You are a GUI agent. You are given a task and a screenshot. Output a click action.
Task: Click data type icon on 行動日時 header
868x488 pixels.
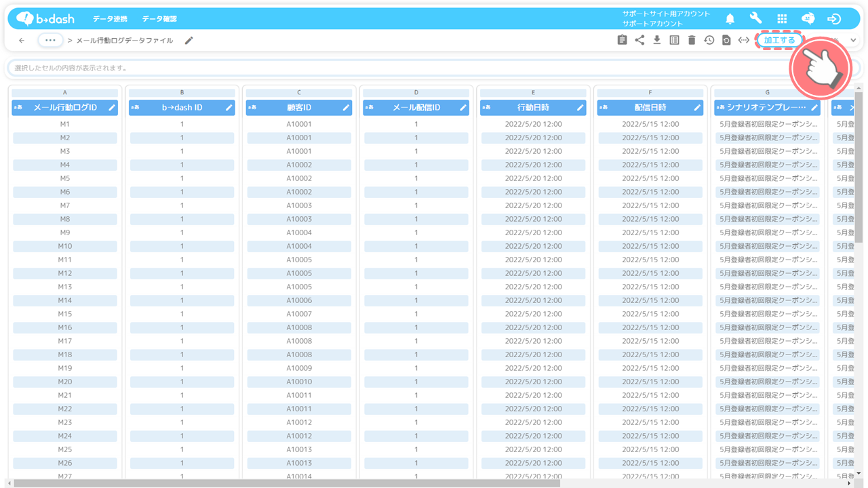[x=486, y=108]
